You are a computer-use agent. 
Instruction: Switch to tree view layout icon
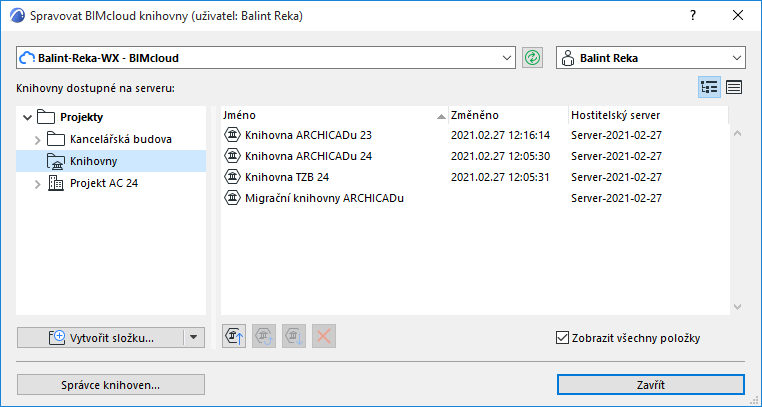coord(709,87)
